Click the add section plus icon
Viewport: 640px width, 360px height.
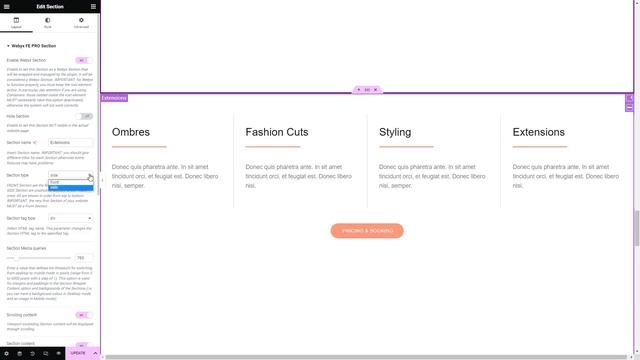(x=358, y=90)
